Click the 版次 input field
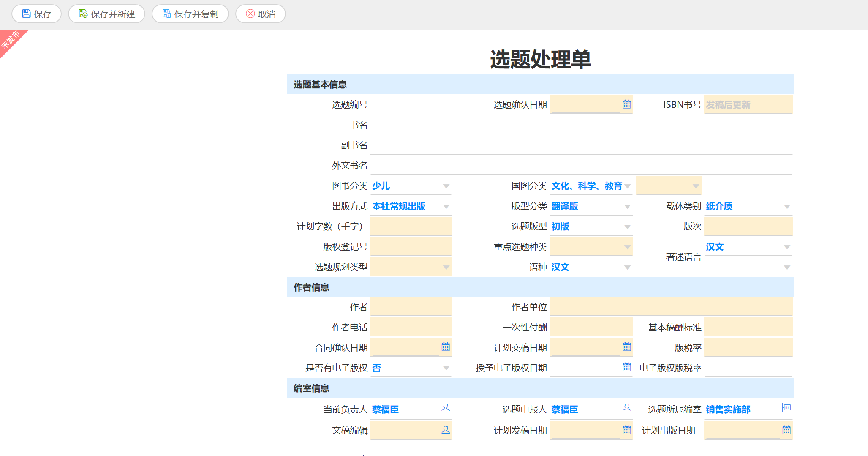Image resolution: width=868 pixels, height=456 pixels. point(748,226)
